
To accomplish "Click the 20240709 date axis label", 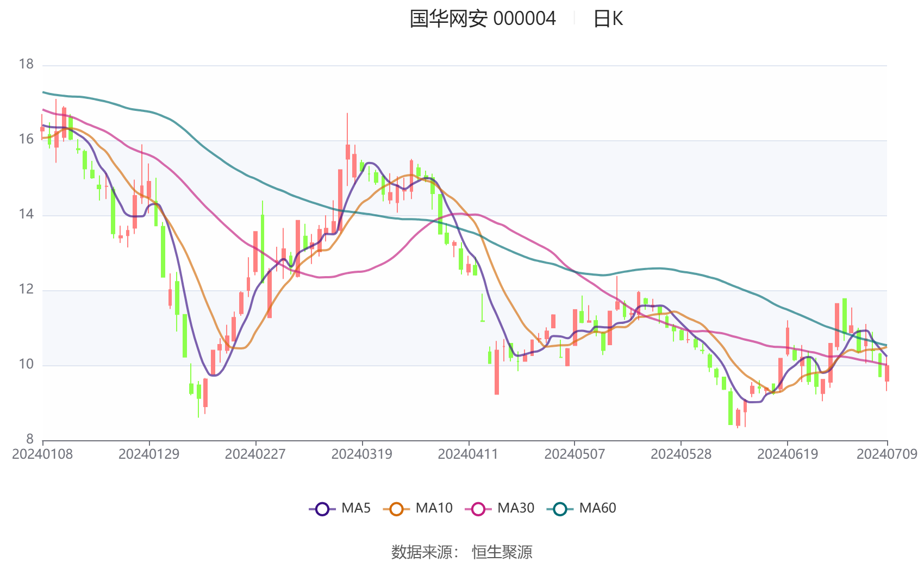I will pyautogui.click(x=887, y=454).
